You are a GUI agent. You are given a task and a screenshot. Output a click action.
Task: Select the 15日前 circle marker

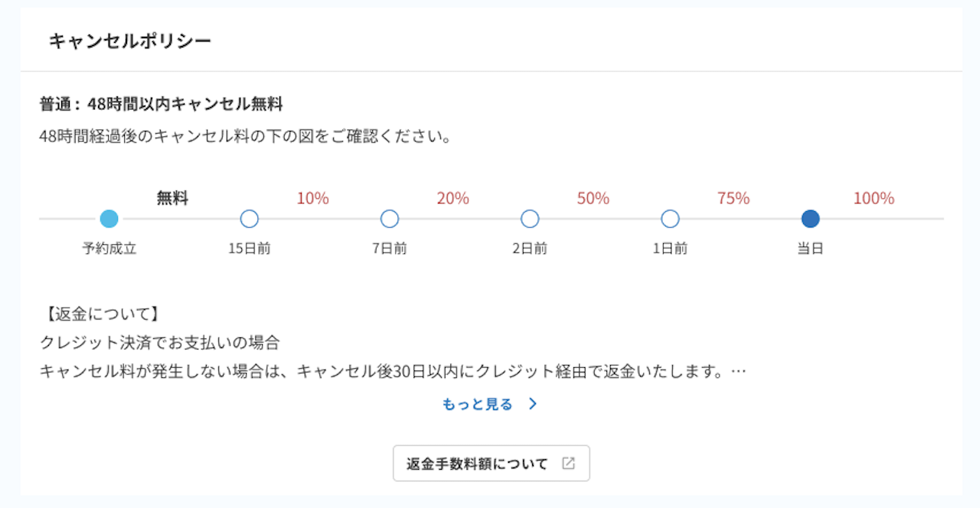(249, 219)
